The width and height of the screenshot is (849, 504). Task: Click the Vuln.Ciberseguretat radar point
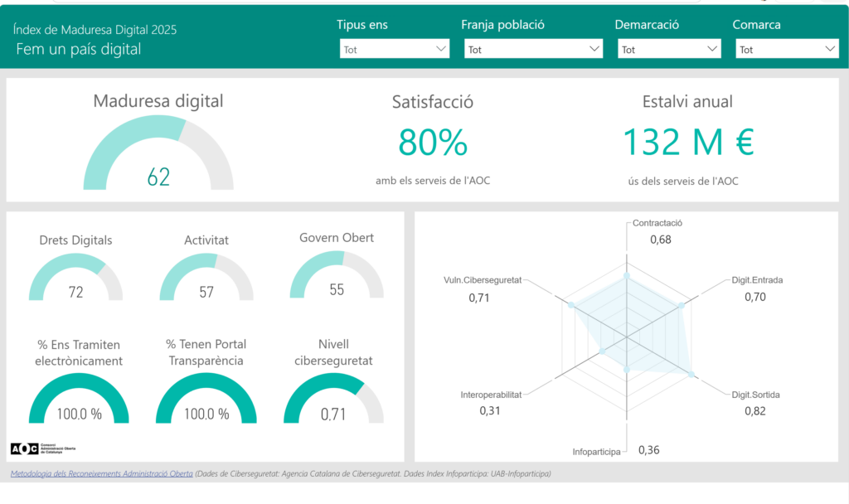[571, 305]
